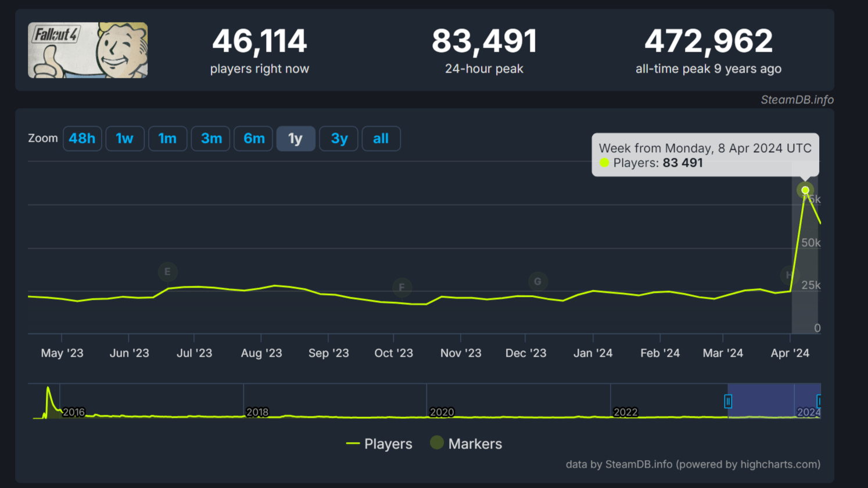Set chart zoom to 1m
The image size is (868, 488).
[x=167, y=139]
